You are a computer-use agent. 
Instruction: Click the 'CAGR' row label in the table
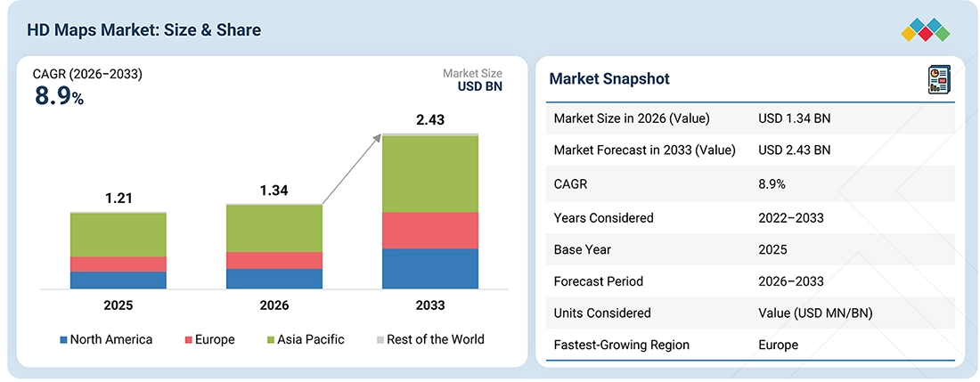click(570, 185)
